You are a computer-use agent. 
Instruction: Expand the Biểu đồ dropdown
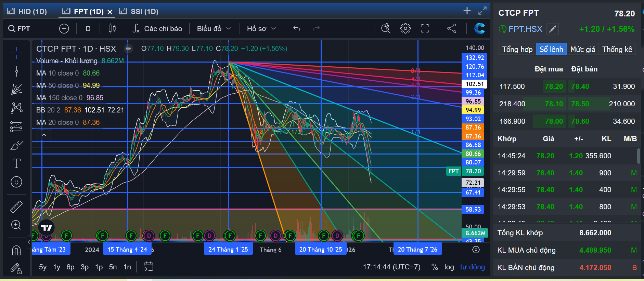214,29
